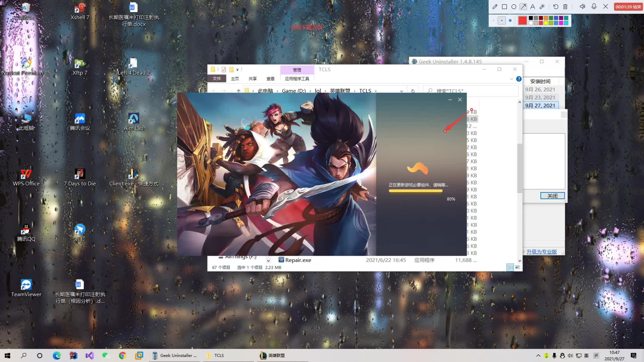Screen dimensions: 644x362
Task: Open Explorer help question-mark icon
Action: pyautogui.click(x=519, y=79)
